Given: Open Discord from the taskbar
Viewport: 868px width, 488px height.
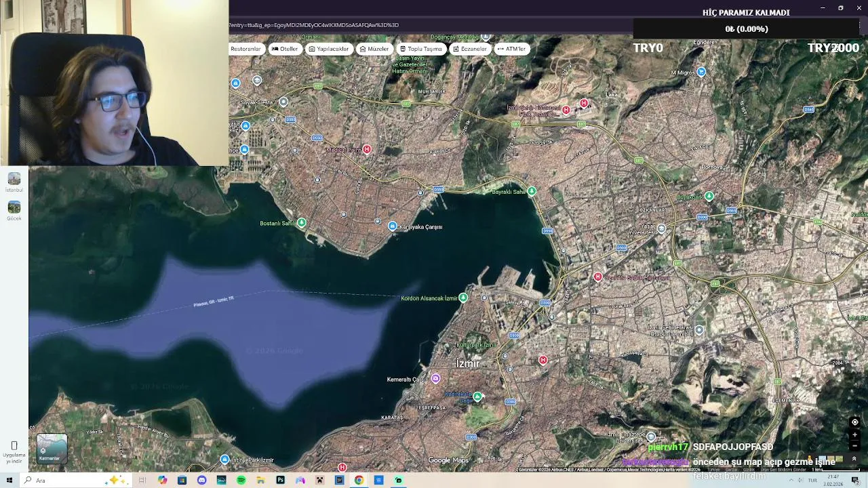Looking at the screenshot, I should pos(201,480).
